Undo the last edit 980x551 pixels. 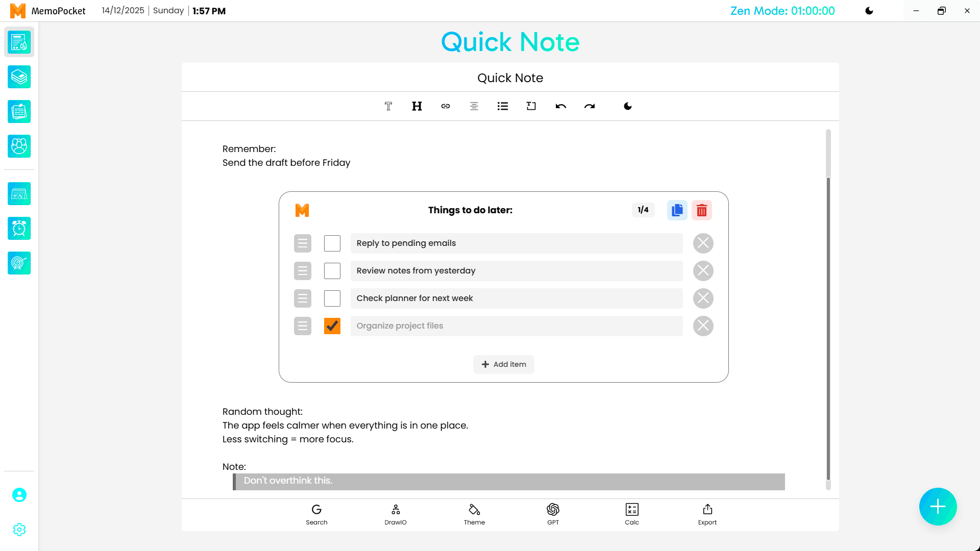[x=561, y=106]
